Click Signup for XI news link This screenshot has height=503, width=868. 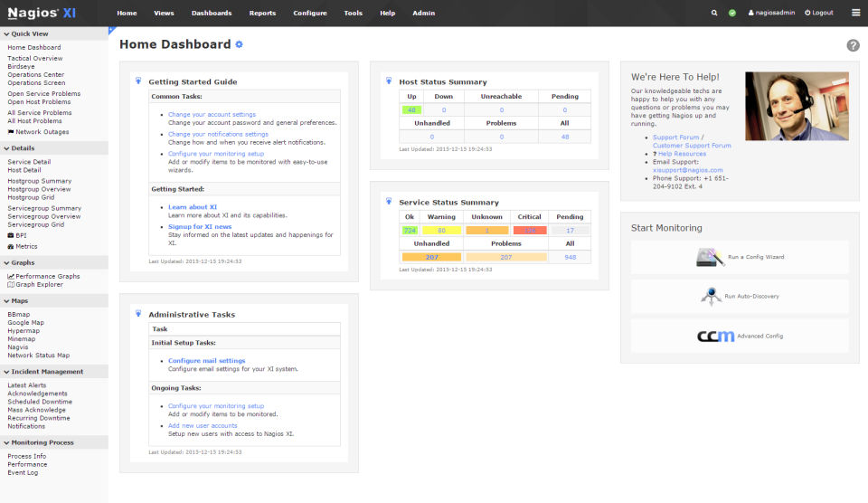coord(200,226)
